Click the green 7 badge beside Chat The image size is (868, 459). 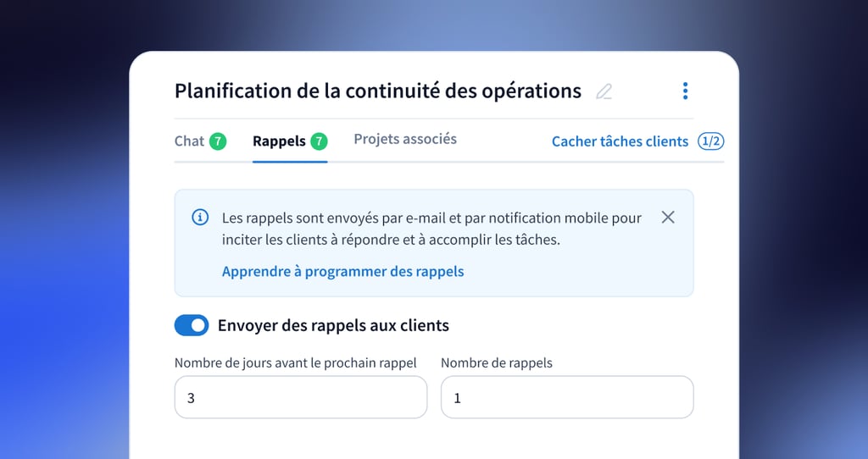[x=218, y=141]
